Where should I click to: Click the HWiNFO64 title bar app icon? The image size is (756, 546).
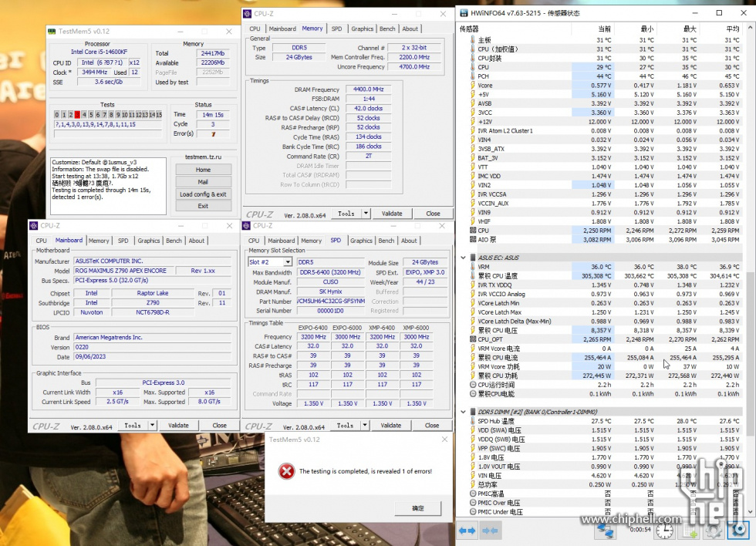tap(464, 13)
